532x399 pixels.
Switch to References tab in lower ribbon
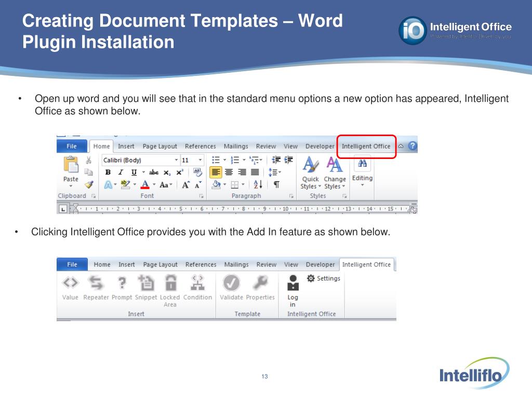201,264
